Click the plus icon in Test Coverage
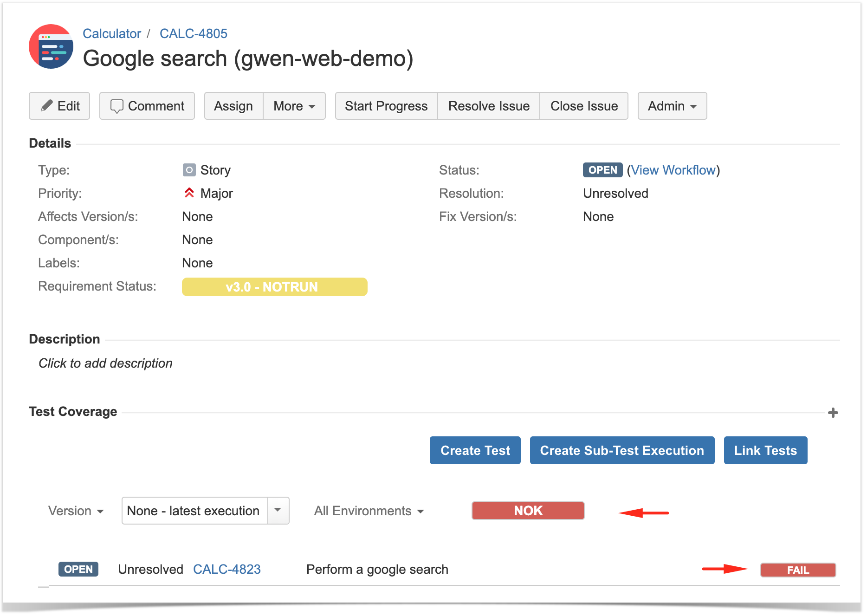The height and width of the screenshot is (616, 867). 833,413
